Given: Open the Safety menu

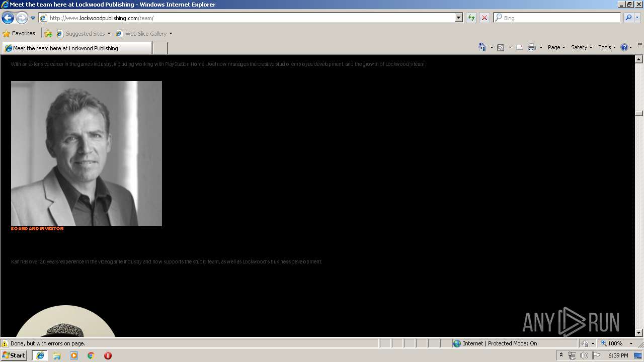Looking at the screenshot, I should pos(582,47).
